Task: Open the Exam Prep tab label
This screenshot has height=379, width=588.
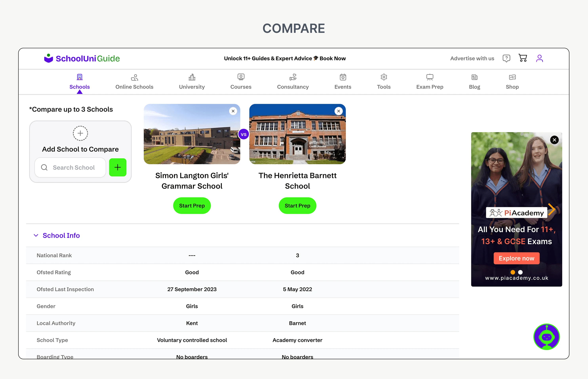Action: point(430,87)
